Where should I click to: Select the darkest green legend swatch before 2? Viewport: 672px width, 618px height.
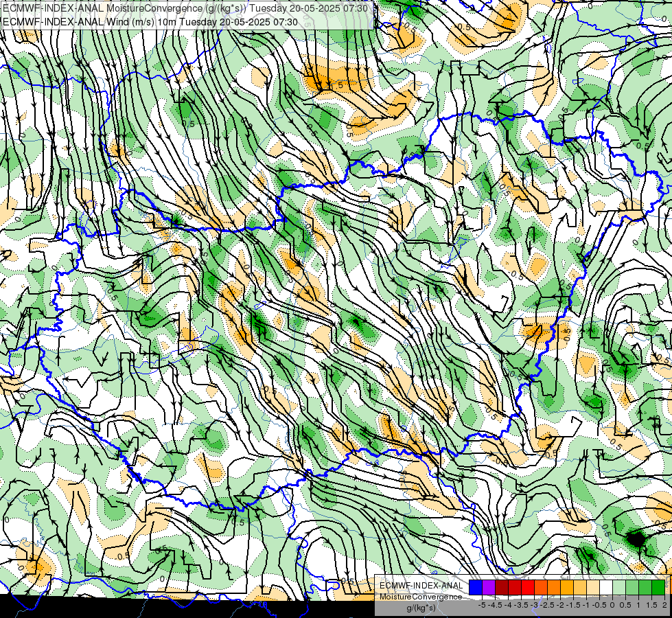(x=658, y=587)
